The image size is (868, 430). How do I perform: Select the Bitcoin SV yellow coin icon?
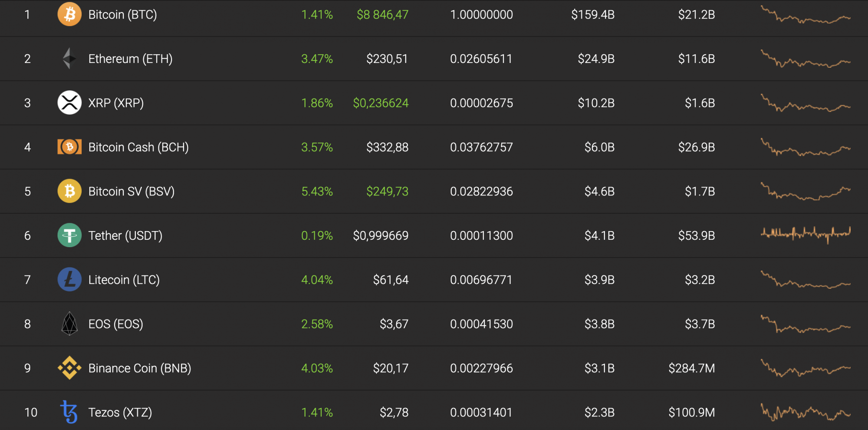pyautogui.click(x=69, y=191)
